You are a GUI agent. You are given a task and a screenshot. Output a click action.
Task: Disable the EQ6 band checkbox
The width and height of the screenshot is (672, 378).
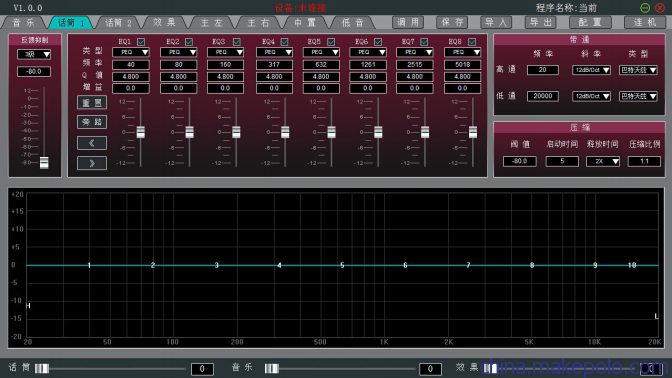378,42
